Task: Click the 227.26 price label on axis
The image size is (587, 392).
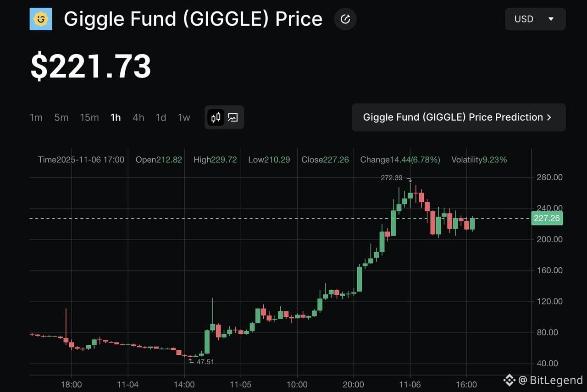Action: click(x=547, y=218)
